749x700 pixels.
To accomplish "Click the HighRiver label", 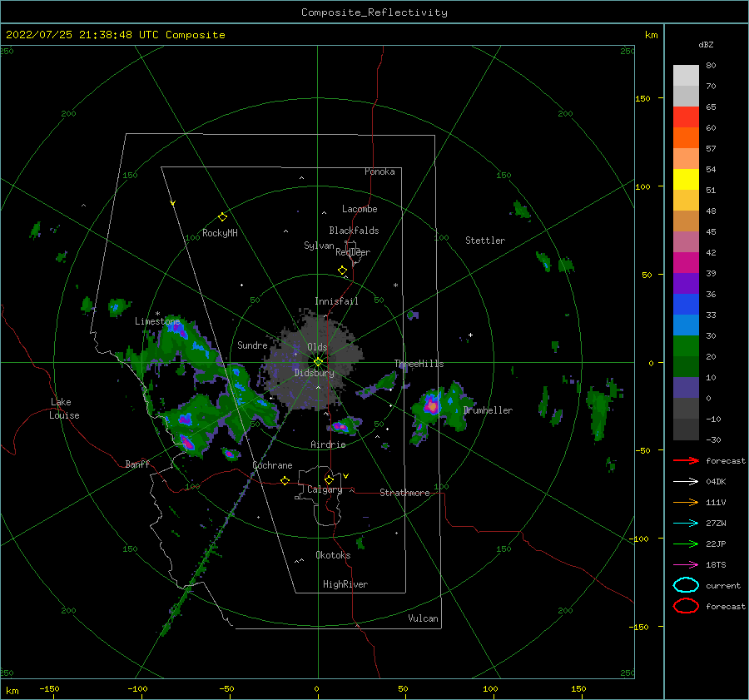I will [x=345, y=584].
